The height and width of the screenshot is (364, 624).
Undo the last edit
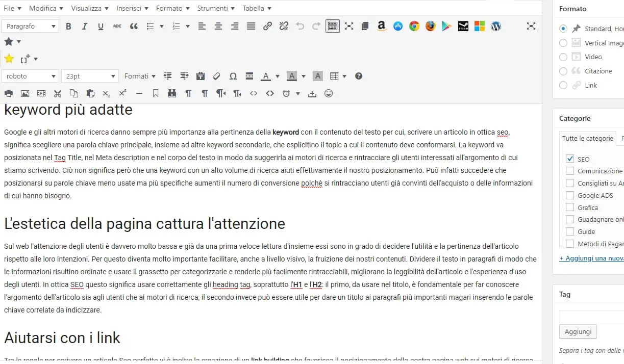click(x=300, y=26)
